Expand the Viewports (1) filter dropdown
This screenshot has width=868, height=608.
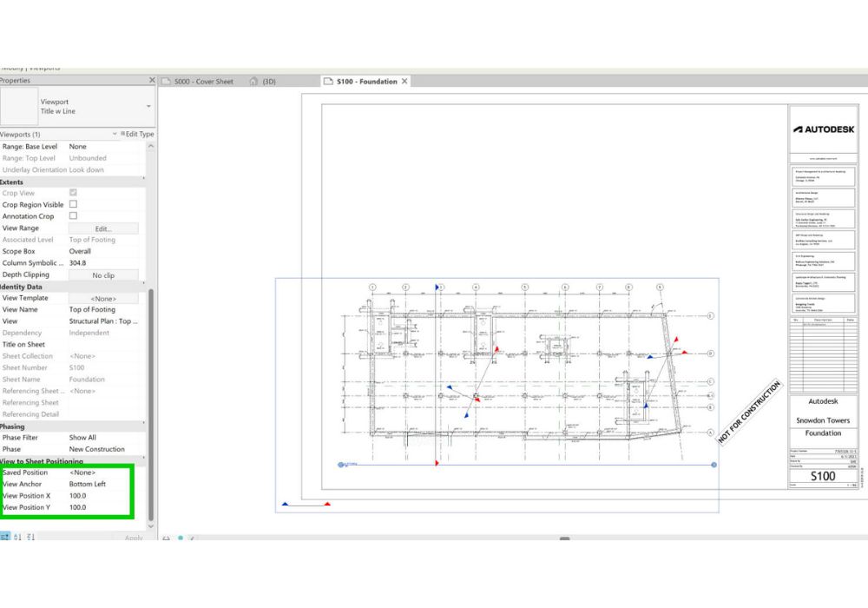point(115,135)
